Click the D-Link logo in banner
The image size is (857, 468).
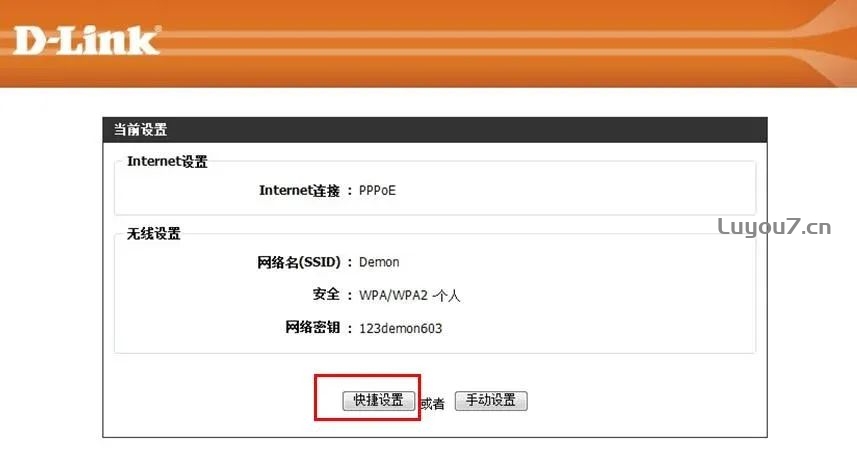87,40
